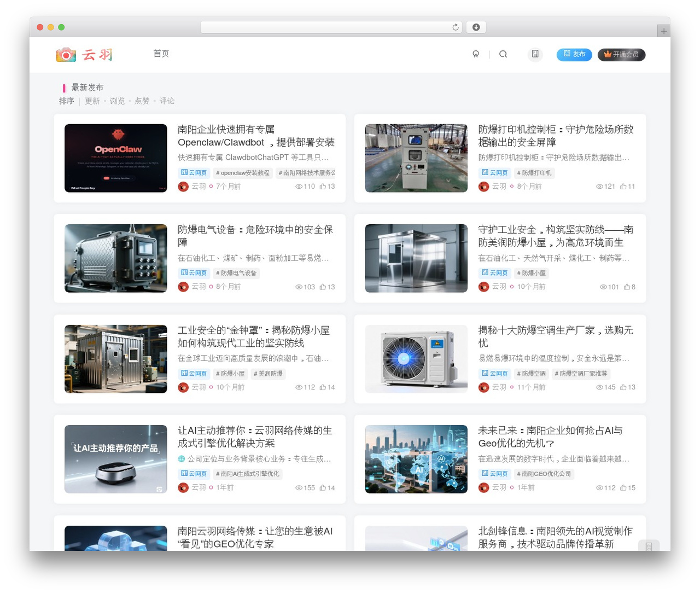Image resolution: width=700 pixels, height=593 pixels.
Task: Open article 揭秘十大防爆空调生产厂家
Action: tap(556, 336)
